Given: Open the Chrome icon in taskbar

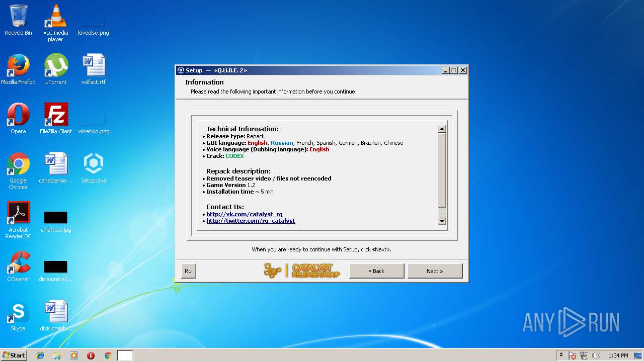Looking at the screenshot, I should coord(108,355).
